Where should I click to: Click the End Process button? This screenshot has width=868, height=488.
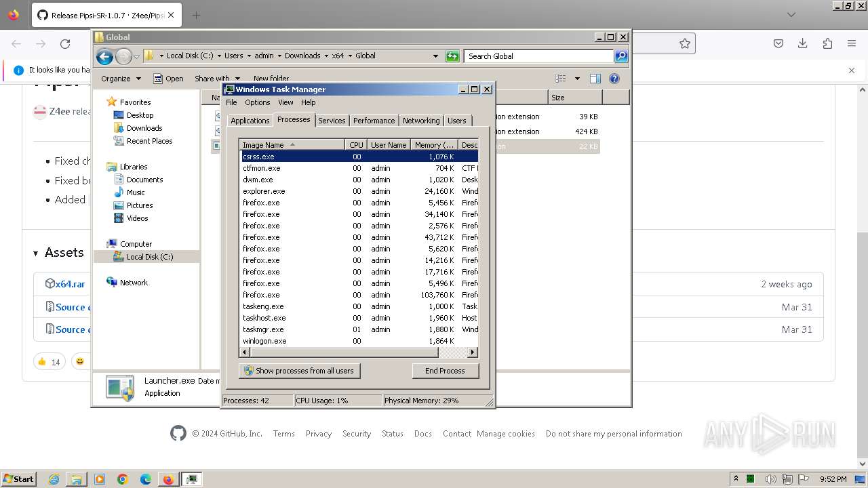pyautogui.click(x=446, y=371)
